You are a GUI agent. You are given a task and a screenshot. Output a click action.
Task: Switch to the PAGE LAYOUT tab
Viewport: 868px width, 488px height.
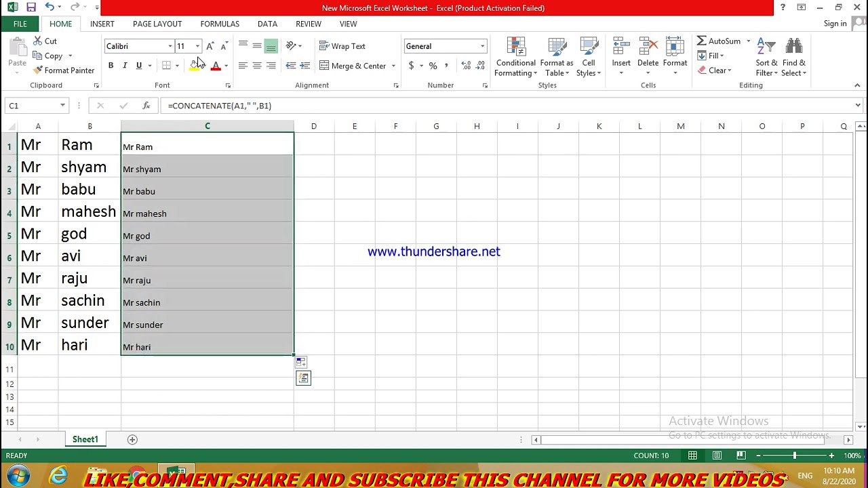coord(157,24)
